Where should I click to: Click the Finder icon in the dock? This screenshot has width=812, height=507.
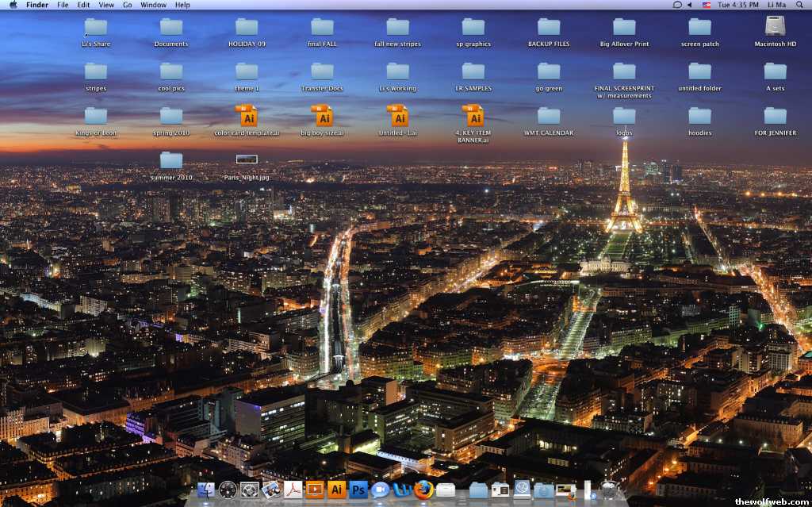pos(206,490)
